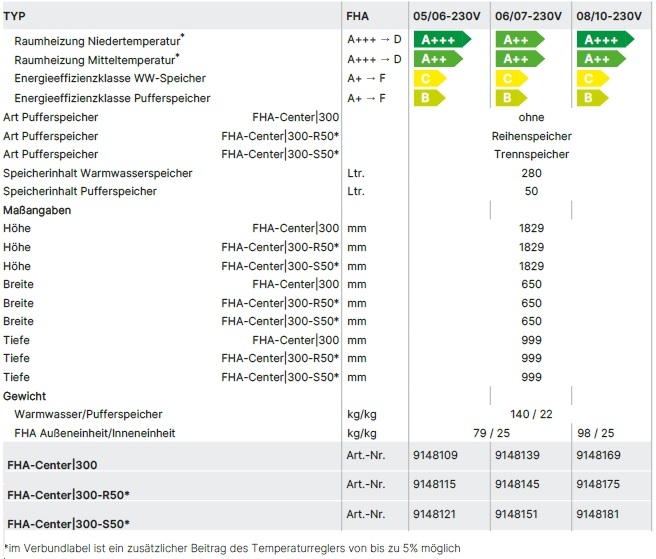Select the 08/10-230V column header
This screenshot has width=656, height=559.
pos(614,16)
